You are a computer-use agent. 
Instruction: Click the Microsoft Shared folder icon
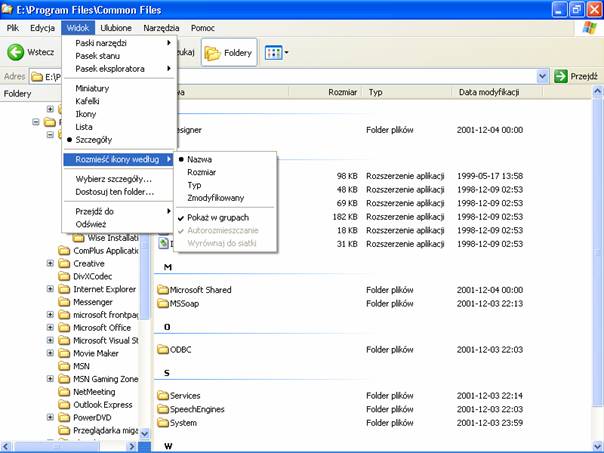click(x=163, y=290)
